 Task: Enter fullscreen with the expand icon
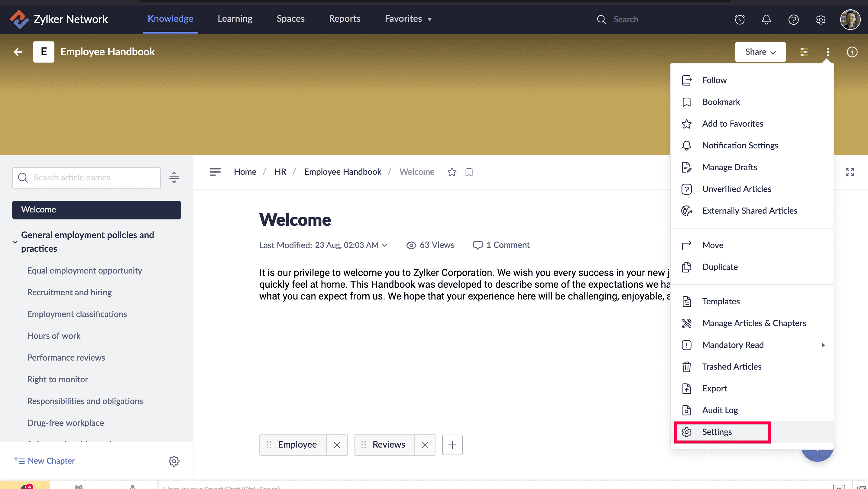click(850, 172)
